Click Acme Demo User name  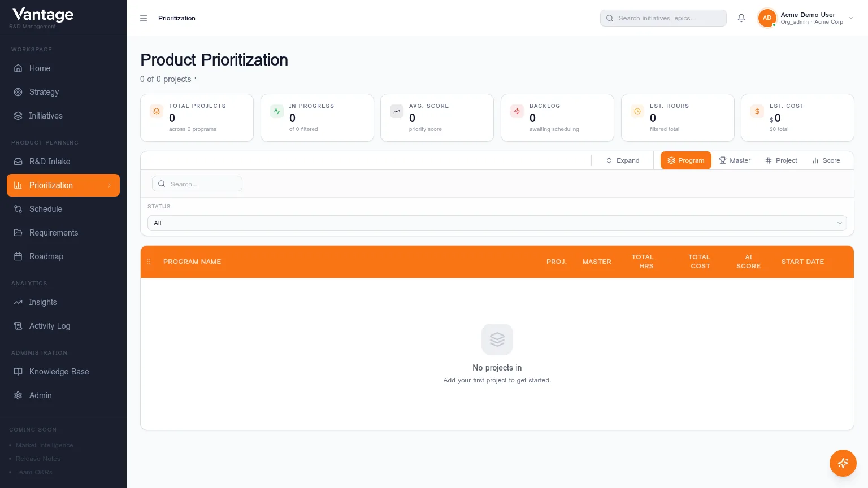[808, 15]
